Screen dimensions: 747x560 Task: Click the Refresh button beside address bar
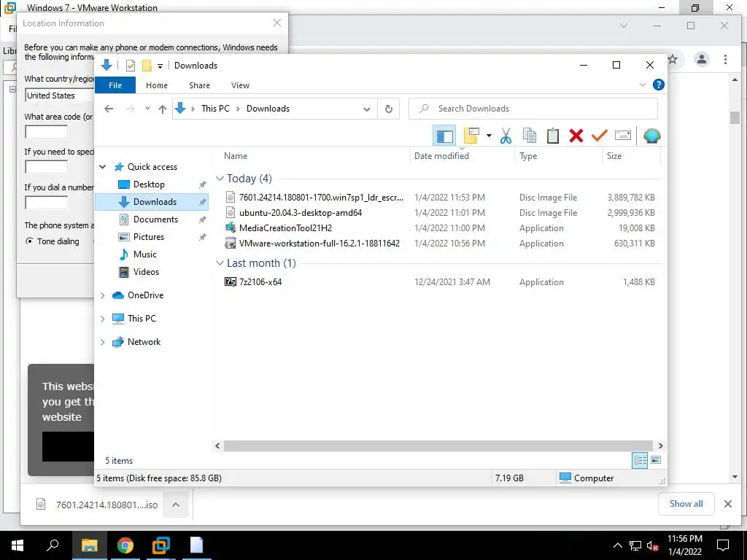click(389, 109)
